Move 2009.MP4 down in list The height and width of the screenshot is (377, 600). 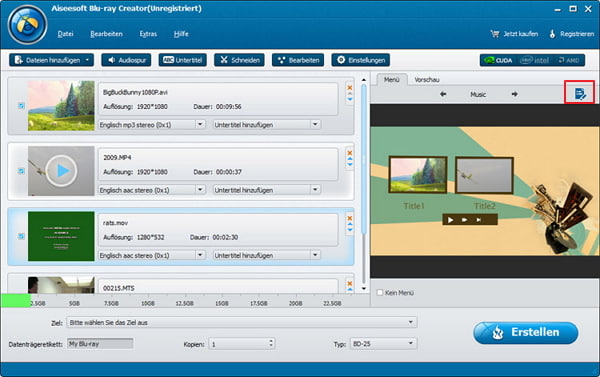click(349, 165)
